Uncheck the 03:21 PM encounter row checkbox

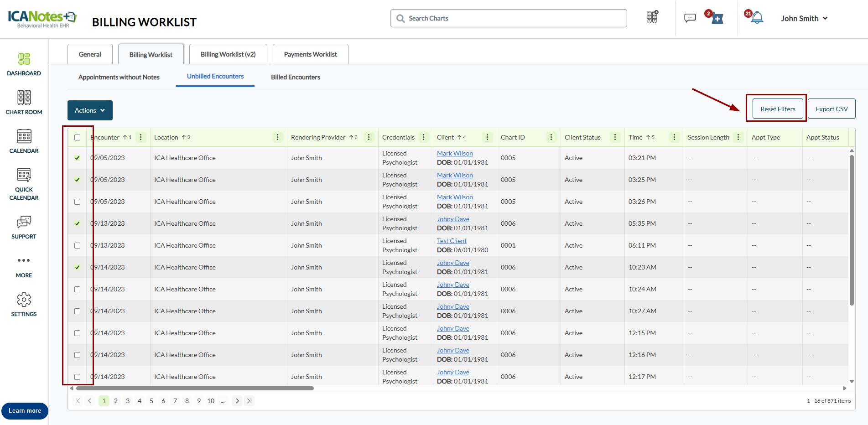pyautogui.click(x=78, y=158)
